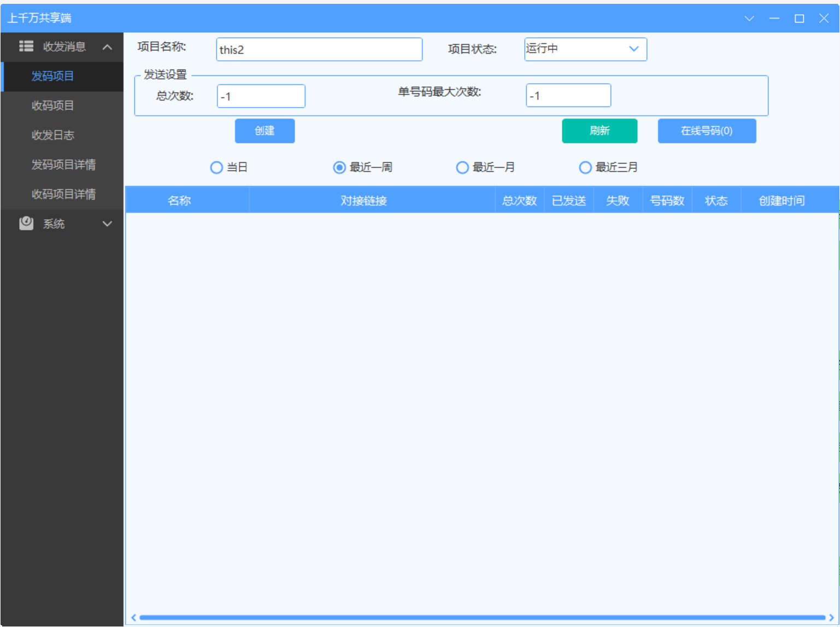Click the 状态 column header

click(x=716, y=200)
